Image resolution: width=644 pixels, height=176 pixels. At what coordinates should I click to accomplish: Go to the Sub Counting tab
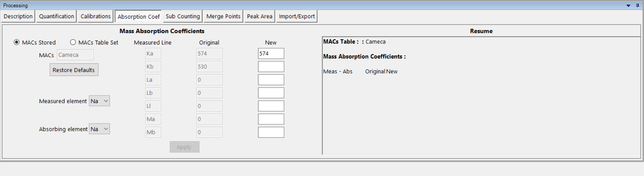tap(183, 16)
